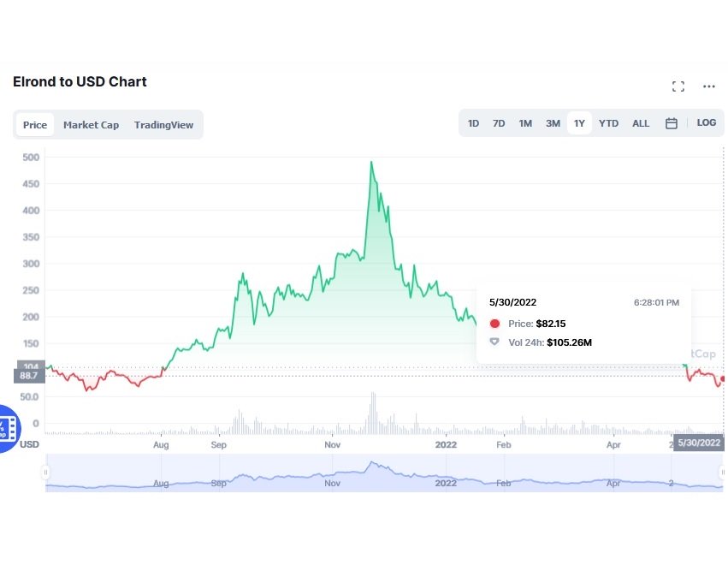
Task: Switch to the TradingView tab
Action: (163, 125)
